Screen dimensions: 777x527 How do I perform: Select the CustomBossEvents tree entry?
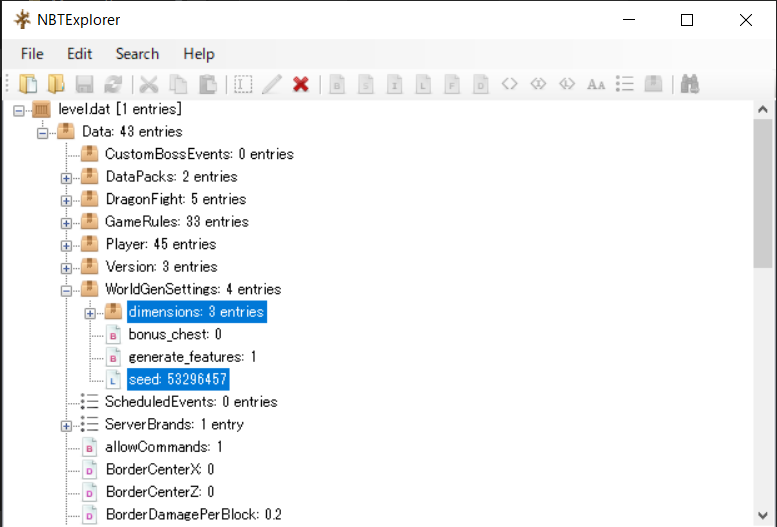click(199, 154)
